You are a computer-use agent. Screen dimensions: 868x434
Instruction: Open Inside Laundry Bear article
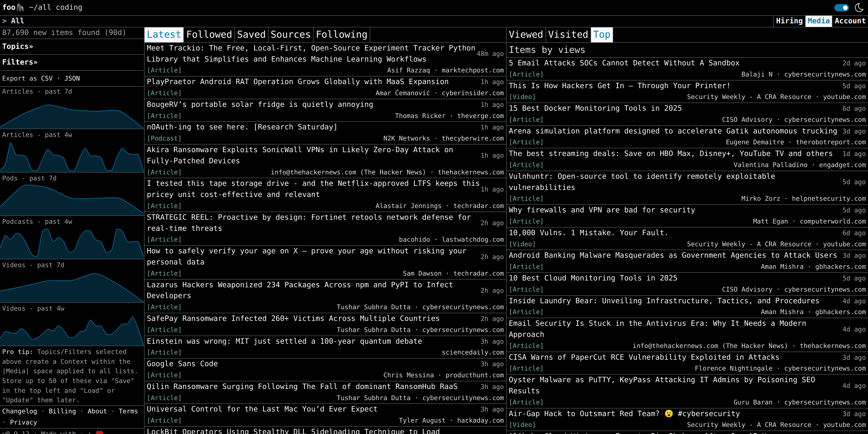coord(664,301)
